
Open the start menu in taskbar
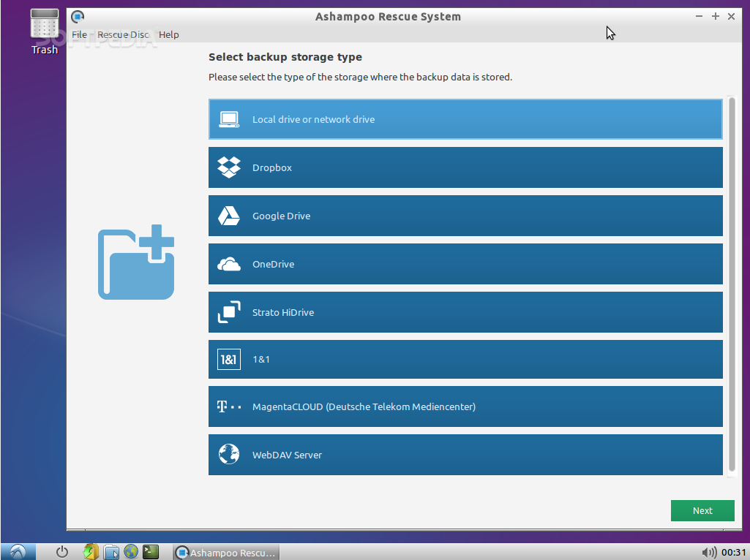coord(18,552)
